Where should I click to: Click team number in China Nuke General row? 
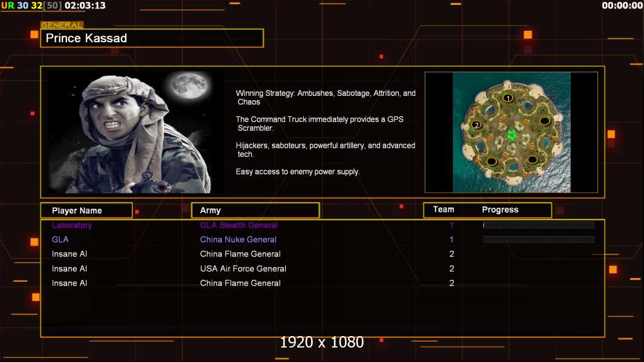pos(451,240)
